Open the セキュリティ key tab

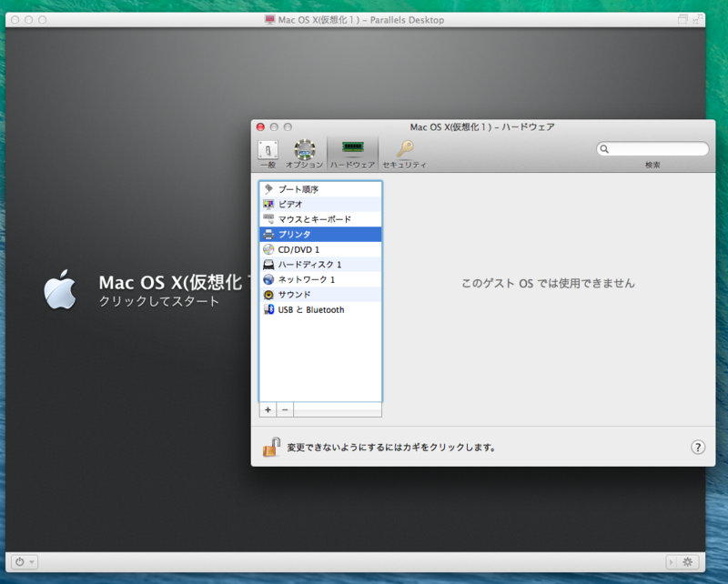pos(404,154)
